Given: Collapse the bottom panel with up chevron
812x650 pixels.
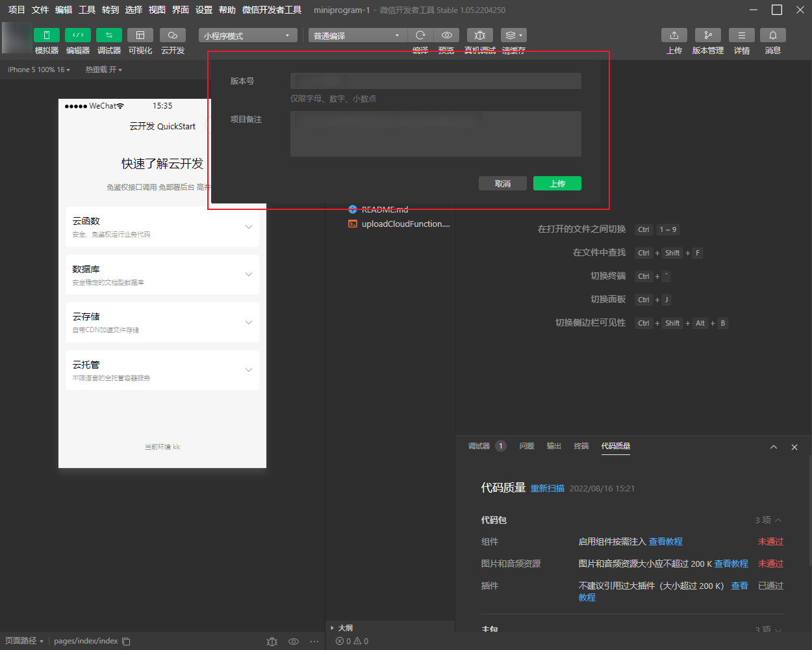Looking at the screenshot, I should [774, 447].
